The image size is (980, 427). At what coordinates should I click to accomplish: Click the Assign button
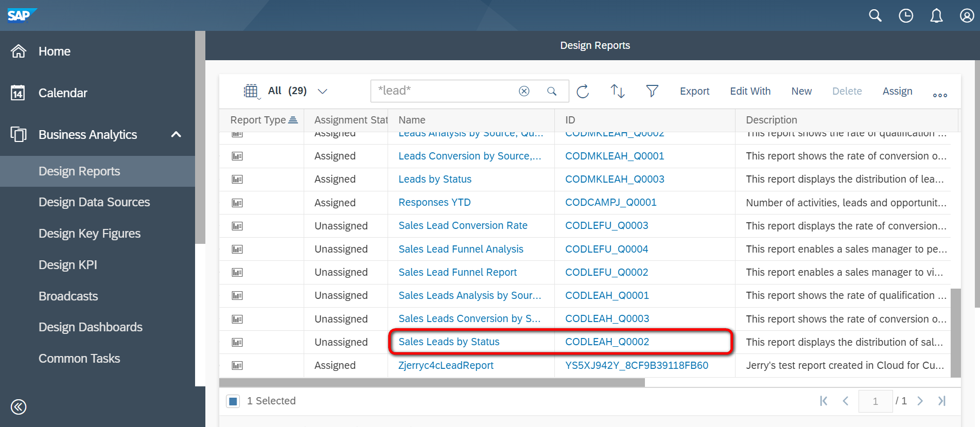(897, 91)
